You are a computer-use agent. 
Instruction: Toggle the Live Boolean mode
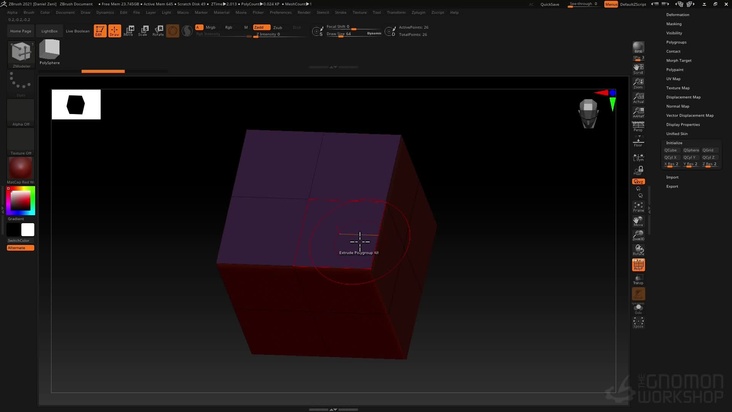coord(77,31)
